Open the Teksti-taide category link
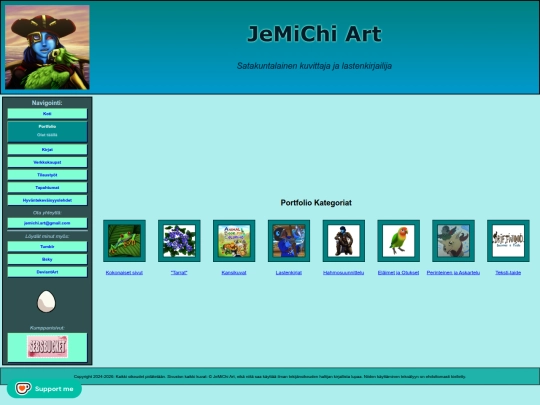 [x=508, y=273]
